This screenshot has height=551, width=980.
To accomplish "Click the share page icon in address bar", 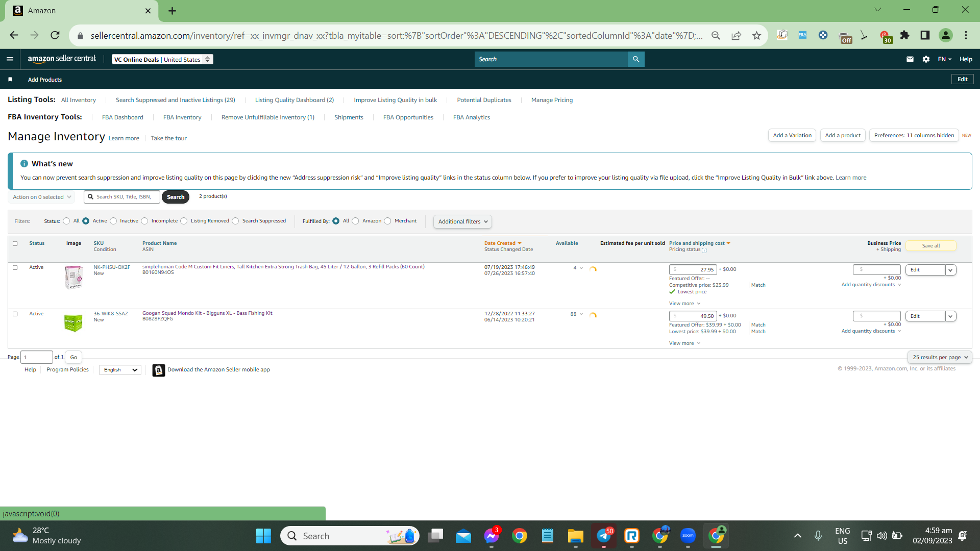I will coord(736,35).
